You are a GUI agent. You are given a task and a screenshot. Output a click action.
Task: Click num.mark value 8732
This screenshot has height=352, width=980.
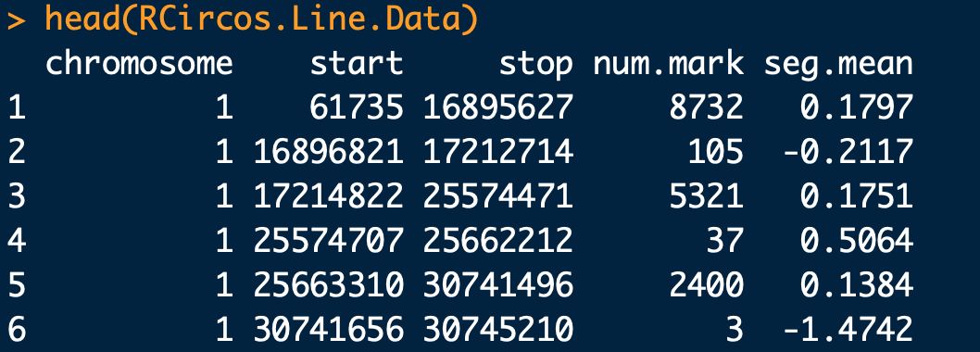pyautogui.click(x=706, y=108)
